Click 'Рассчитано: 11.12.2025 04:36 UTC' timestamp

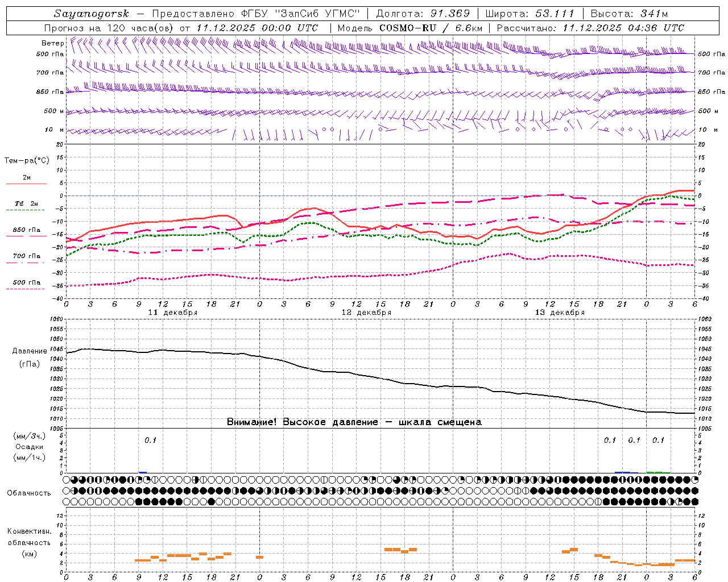point(590,28)
